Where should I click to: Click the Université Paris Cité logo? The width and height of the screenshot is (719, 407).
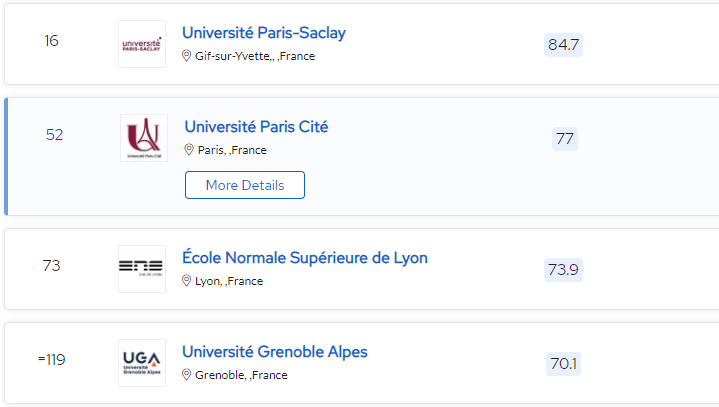coord(144,138)
